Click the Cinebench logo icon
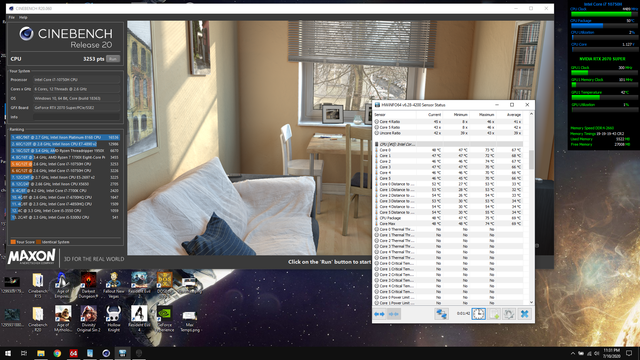The height and width of the screenshot is (360, 640). click(x=27, y=33)
